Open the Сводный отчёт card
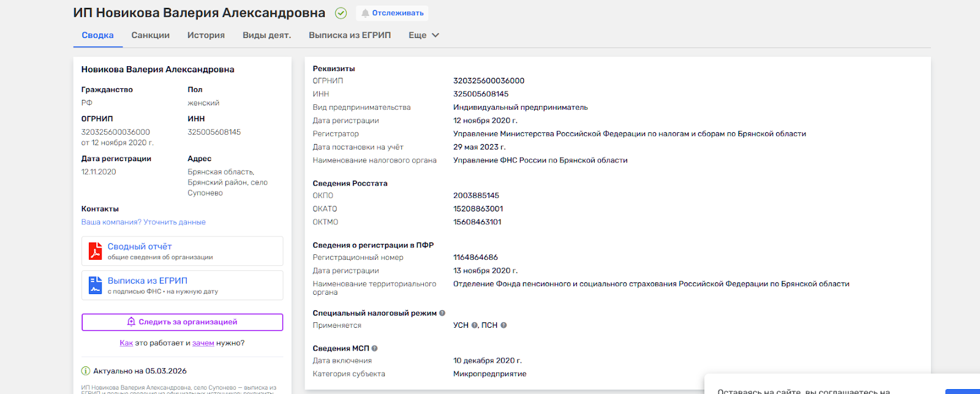The image size is (980, 394). coord(182,251)
